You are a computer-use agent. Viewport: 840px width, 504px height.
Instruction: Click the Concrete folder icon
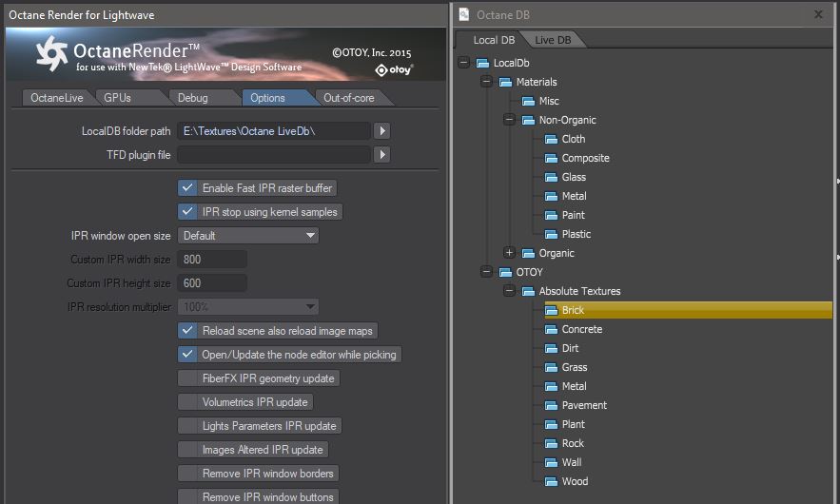click(x=551, y=329)
